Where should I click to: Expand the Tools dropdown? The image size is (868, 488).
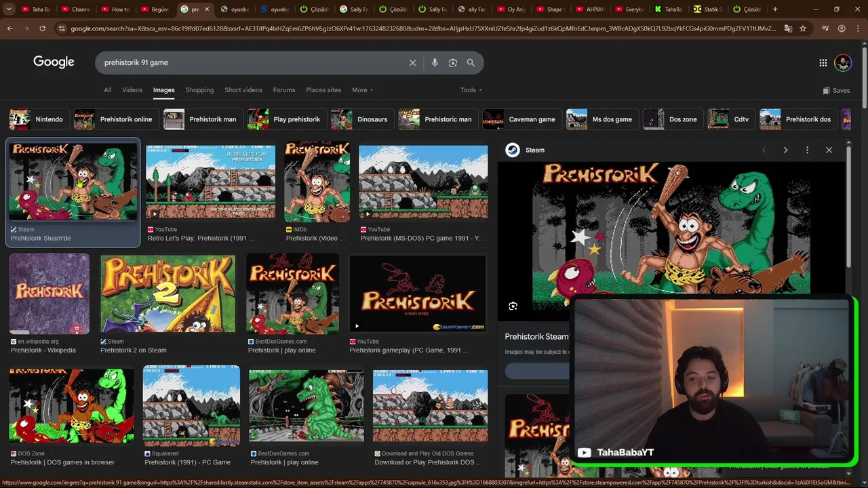click(x=471, y=90)
